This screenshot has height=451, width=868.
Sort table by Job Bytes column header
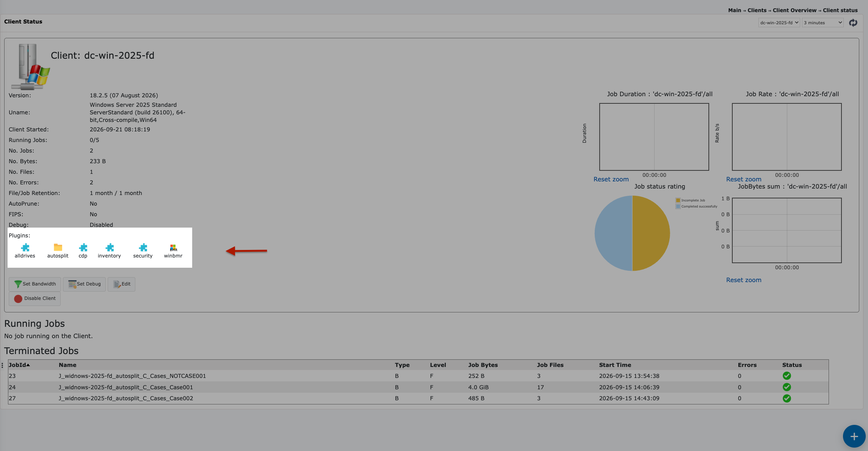483,365
